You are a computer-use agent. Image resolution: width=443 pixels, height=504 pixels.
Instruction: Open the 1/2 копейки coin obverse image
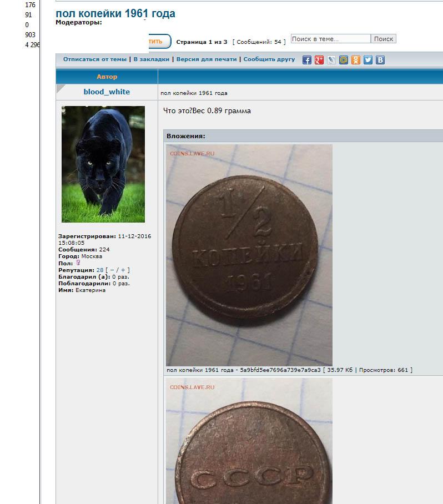click(x=249, y=255)
